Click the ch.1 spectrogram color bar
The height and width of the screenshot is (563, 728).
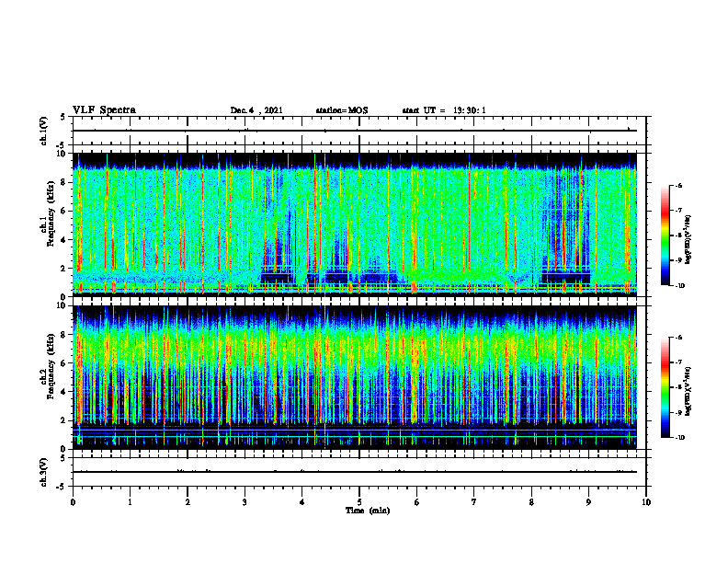(x=665, y=235)
